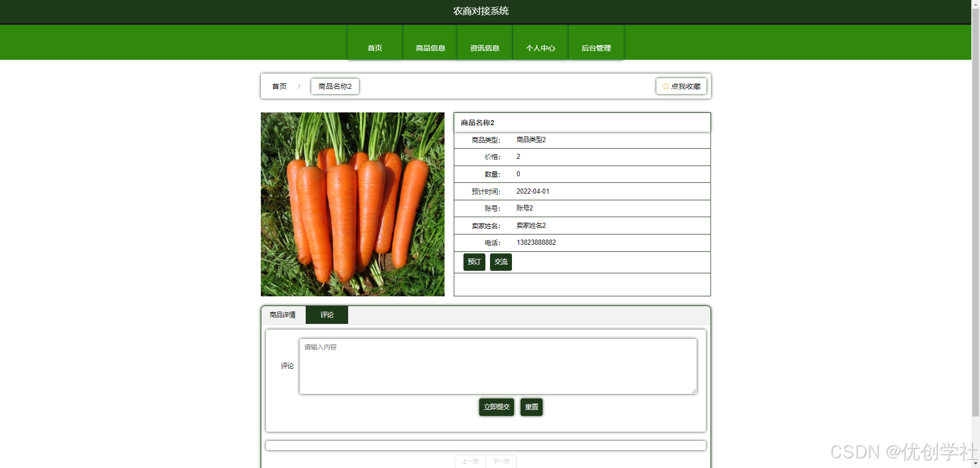
Task: Switch to the 商品详情 tab
Action: [283, 315]
